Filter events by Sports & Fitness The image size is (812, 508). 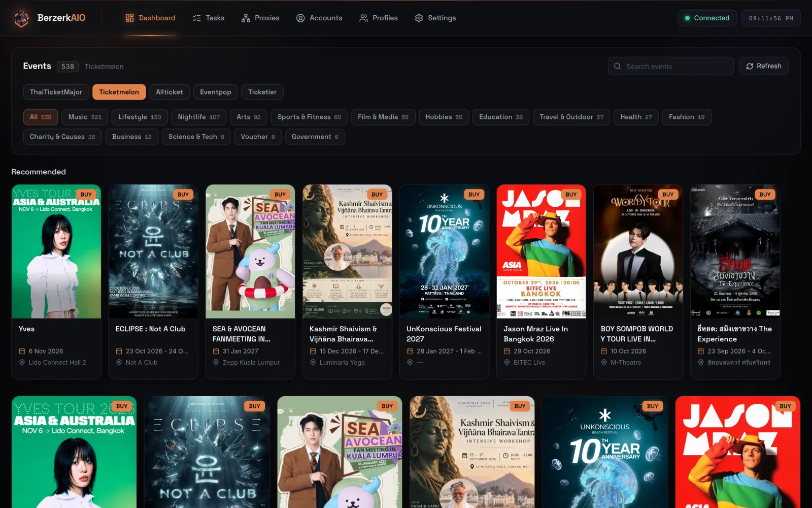[x=309, y=117]
